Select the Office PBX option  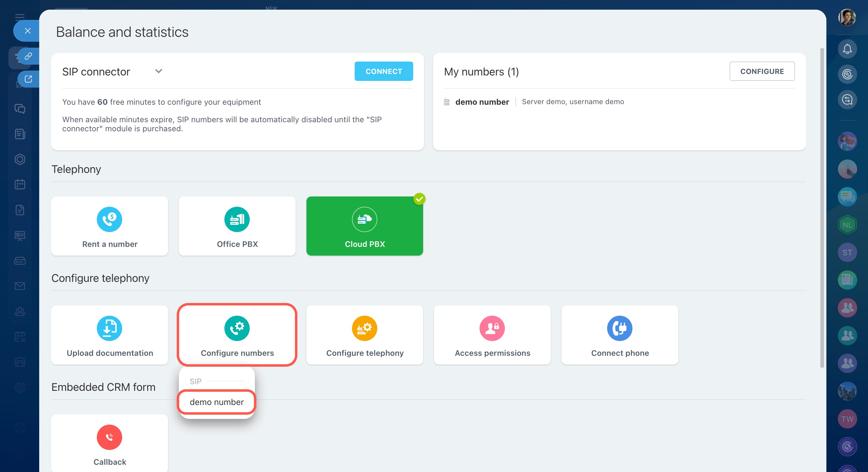pos(237,226)
